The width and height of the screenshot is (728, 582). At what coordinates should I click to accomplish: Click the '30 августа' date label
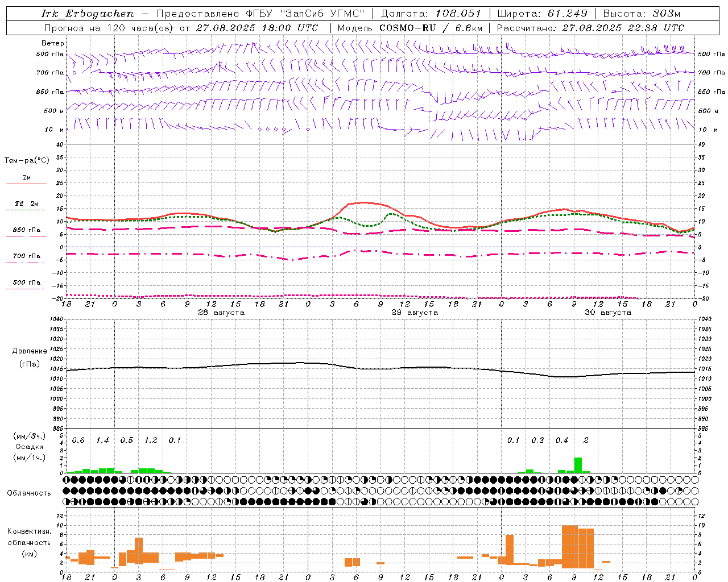click(608, 313)
